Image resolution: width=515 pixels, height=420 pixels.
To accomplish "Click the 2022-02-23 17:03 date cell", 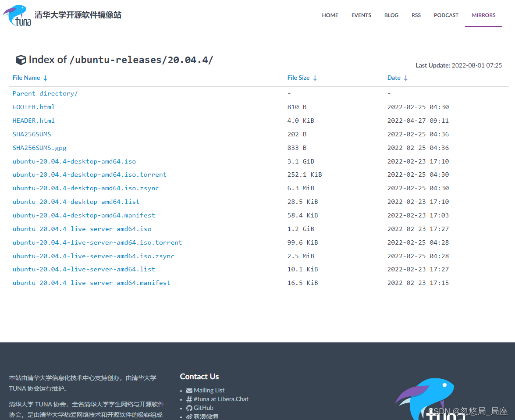I will 418,215.
